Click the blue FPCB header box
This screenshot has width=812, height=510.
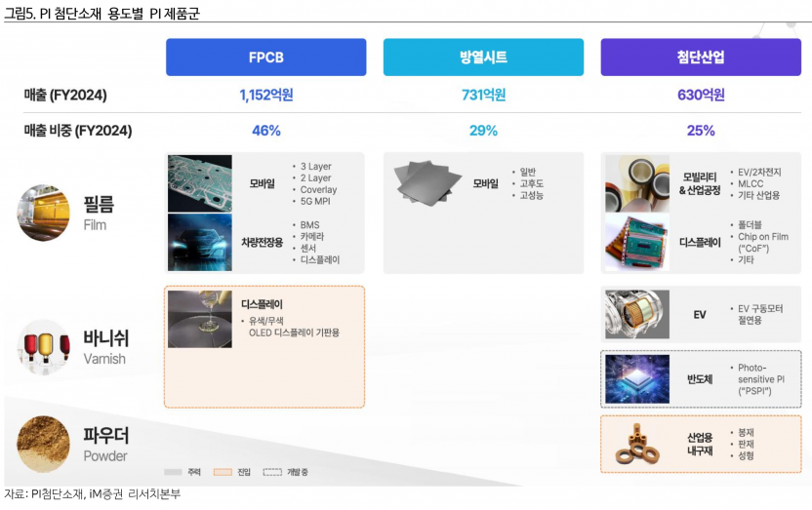pos(265,57)
